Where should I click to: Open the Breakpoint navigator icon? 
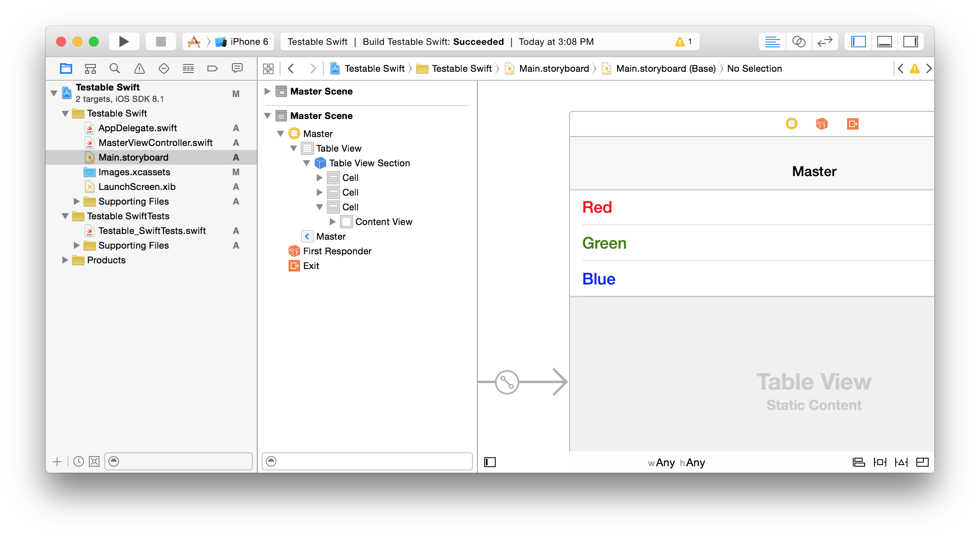pyautogui.click(x=212, y=68)
